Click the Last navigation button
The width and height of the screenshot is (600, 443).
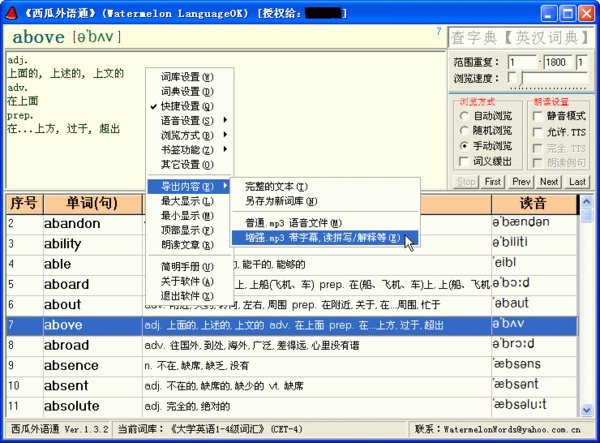click(x=577, y=182)
